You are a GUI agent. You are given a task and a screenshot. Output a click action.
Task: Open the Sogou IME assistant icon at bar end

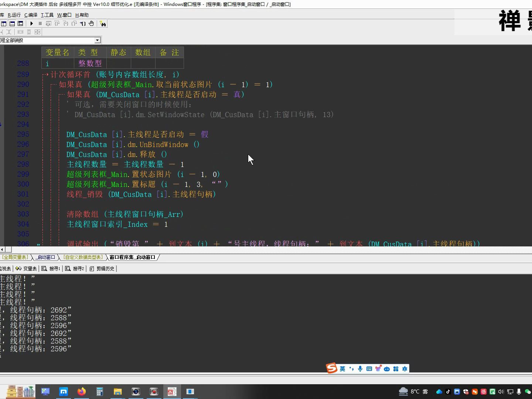coord(405,369)
